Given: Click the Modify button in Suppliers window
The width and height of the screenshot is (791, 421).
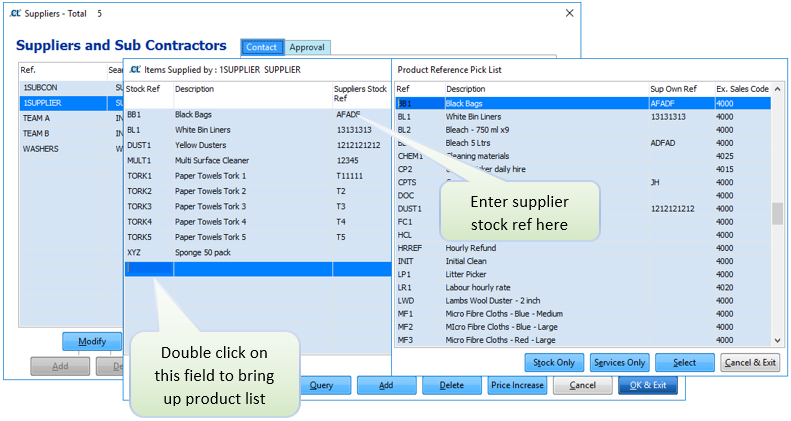Looking at the screenshot, I should [x=92, y=341].
